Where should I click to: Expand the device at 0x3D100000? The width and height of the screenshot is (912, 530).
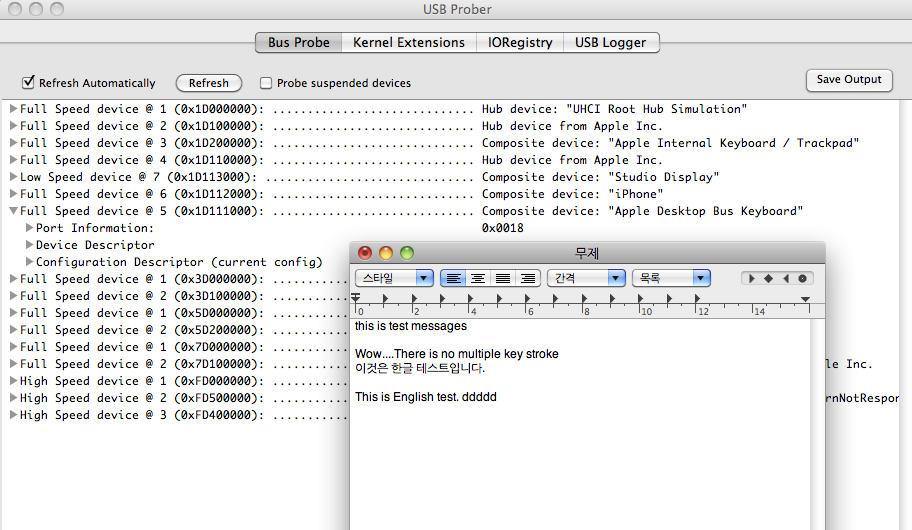(x=13, y=296)
